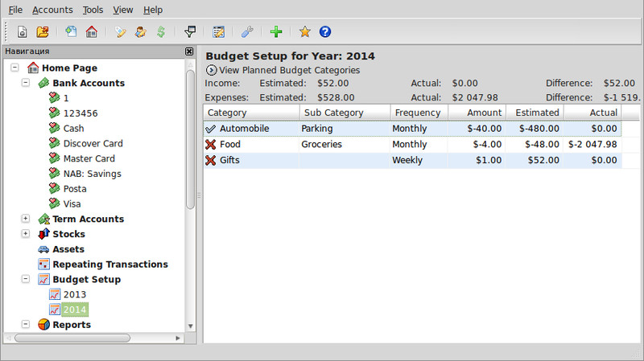Click the navigation panel vertical scrollbar thumb

[x=190, y=139]
